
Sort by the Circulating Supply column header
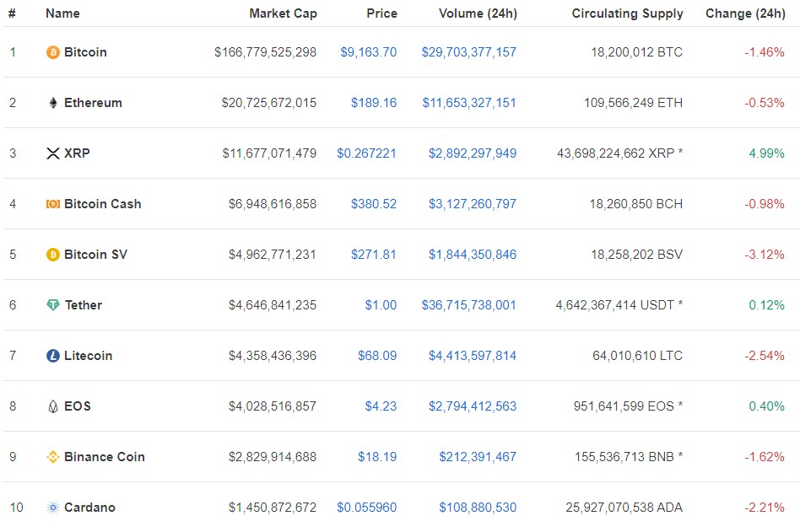tap(627, 13)
